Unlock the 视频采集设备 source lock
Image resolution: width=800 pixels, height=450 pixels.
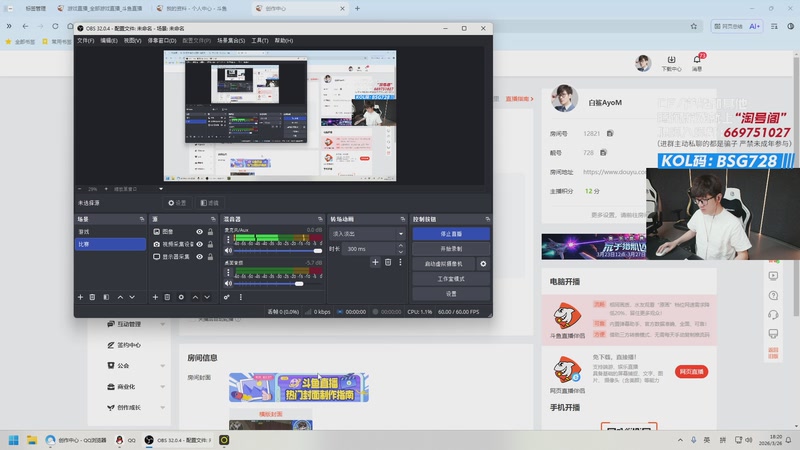pyautogui.click(x=210, y=244)
